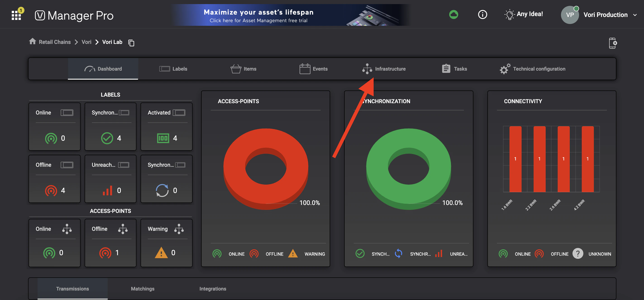Open the Matchings tab

pyautogui.click(x=143, y=288)
